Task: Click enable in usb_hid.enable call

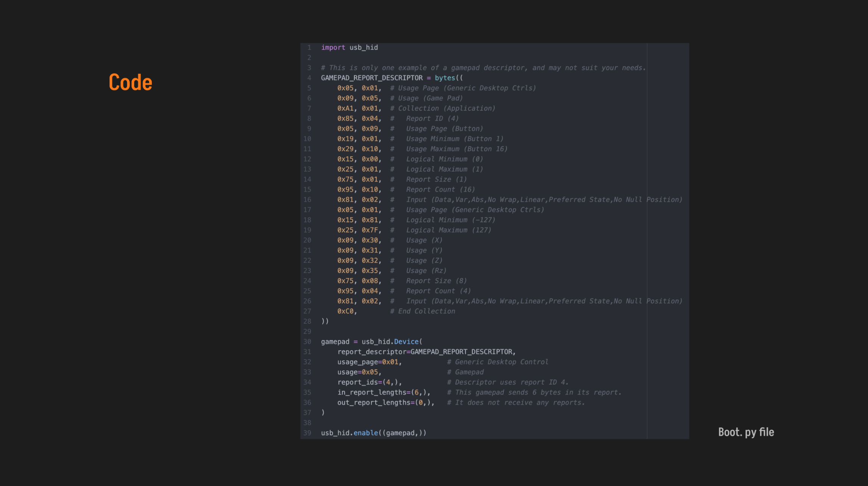Action: 365,433
